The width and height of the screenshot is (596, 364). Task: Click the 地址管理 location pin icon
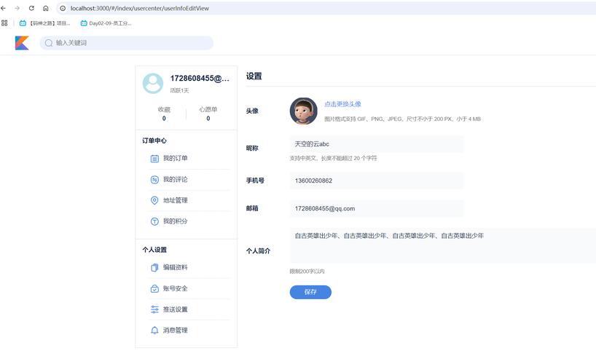[x=154, y=201]
